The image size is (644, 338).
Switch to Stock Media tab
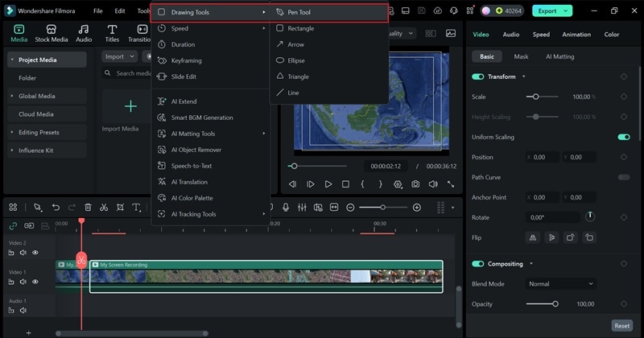(x=52, y=33)
